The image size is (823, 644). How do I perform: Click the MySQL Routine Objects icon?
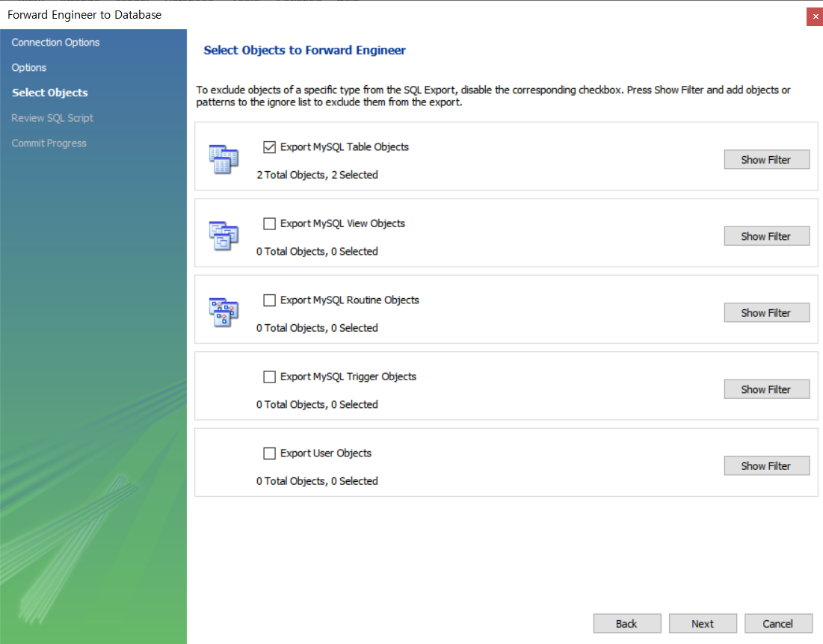224,312
